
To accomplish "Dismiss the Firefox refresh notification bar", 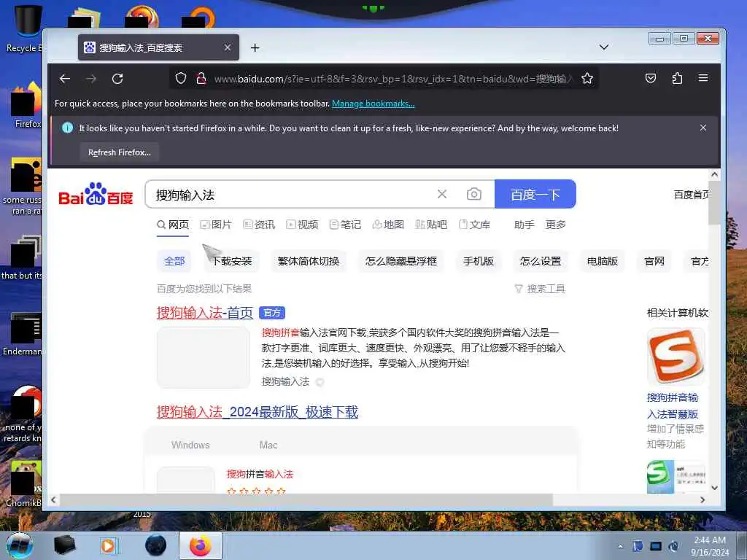I will [x=703, y=128].
